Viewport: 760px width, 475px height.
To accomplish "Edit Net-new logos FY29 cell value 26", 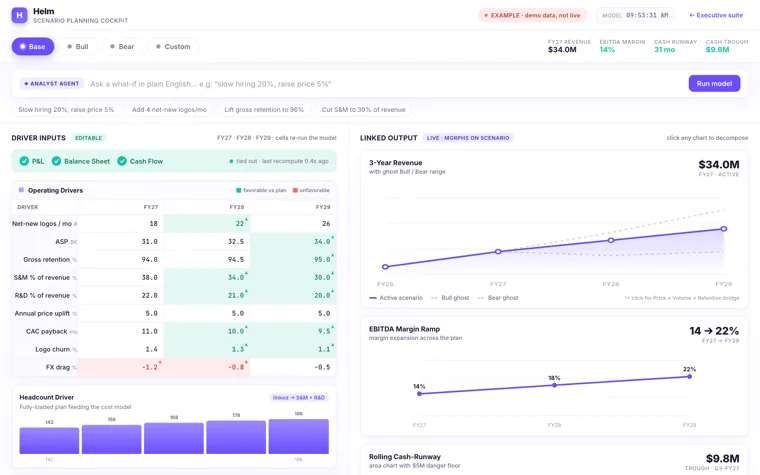I will (293, 223).
